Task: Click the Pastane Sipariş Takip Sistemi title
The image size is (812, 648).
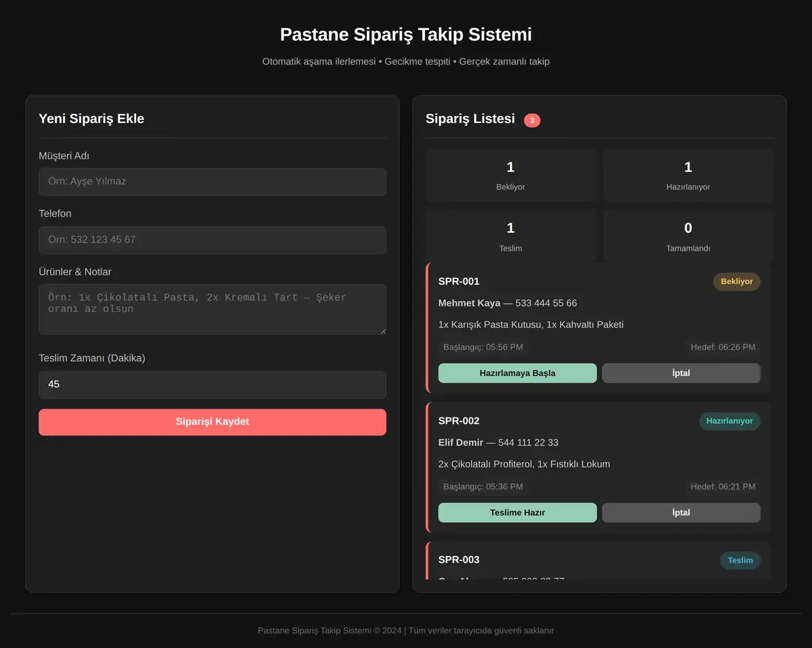Action: (406, 34)
